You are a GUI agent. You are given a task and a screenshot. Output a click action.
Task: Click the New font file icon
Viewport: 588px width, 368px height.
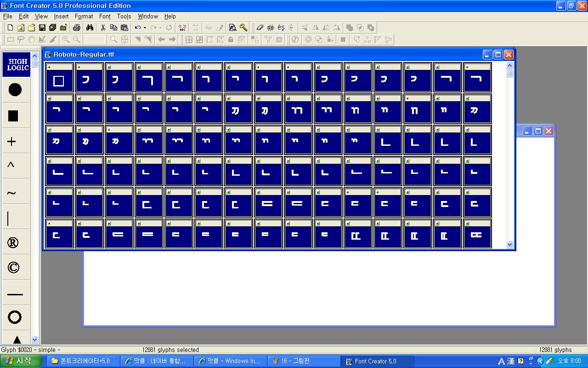tap(10, 28)
